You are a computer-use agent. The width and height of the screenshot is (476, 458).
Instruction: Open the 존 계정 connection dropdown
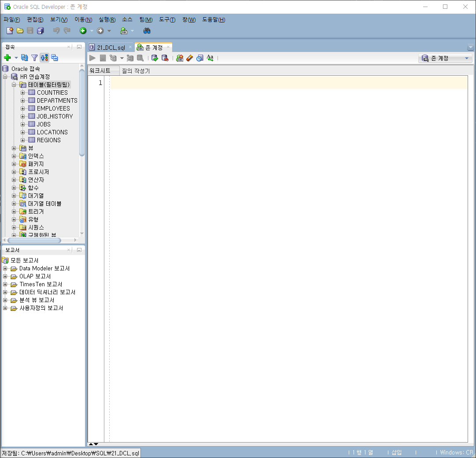tap(445, 58)
